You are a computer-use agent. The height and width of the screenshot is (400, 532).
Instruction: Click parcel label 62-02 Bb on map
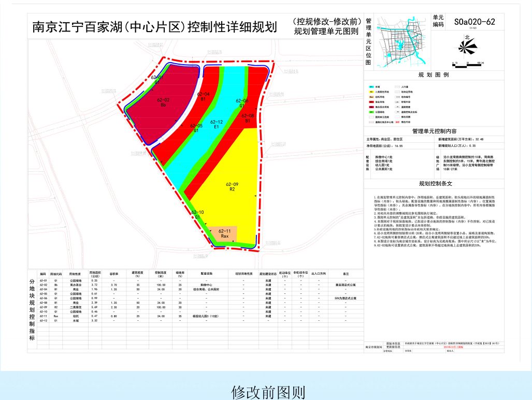(163, 102)
